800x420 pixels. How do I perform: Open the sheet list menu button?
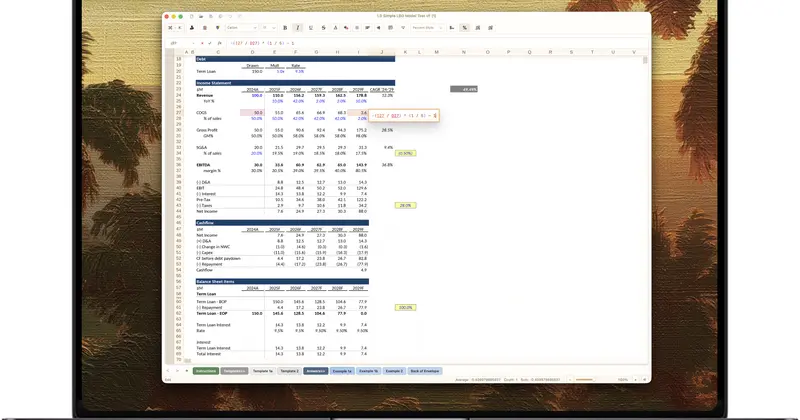[x=187, y=371]
